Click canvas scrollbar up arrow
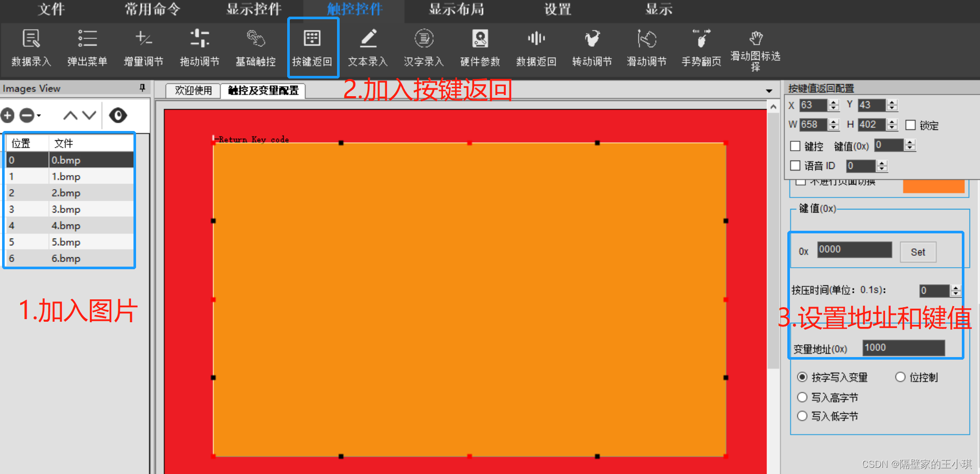Image resolution: width=980 pixels, height=474 pixels. (773, 107)
